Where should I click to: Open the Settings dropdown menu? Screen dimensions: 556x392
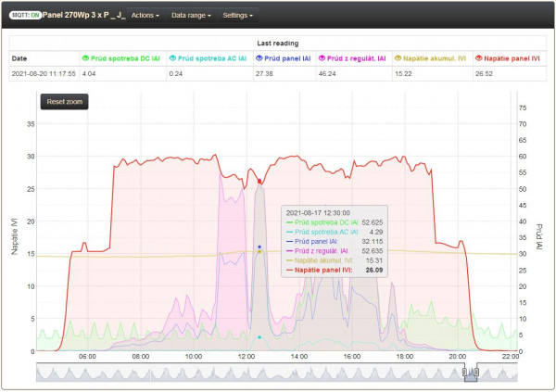tap(237, 15)
